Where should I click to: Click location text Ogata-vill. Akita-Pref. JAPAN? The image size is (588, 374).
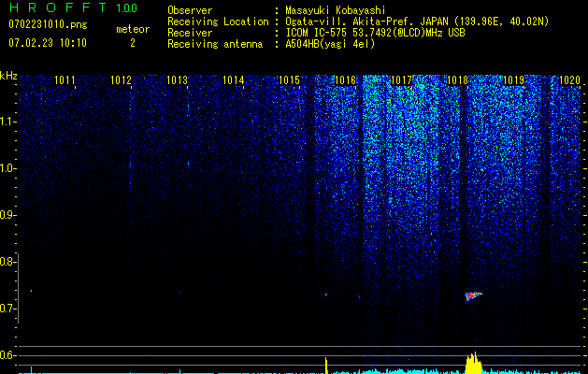point(366,22)
